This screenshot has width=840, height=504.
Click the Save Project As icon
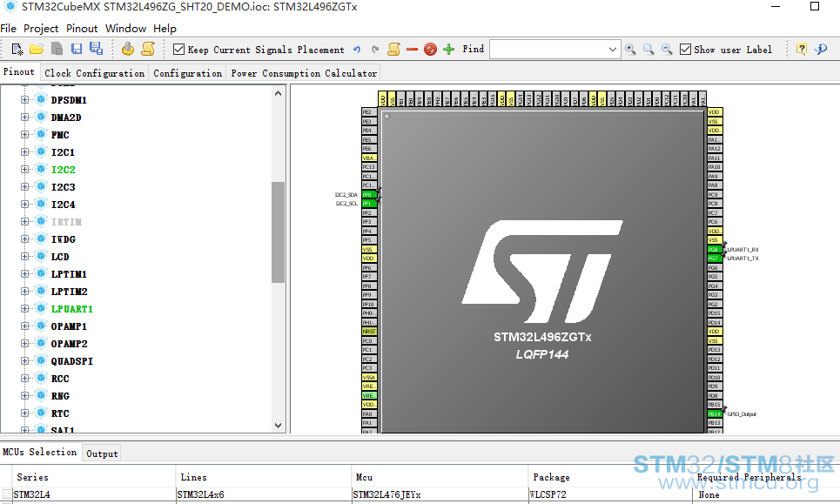pos(96,49)
